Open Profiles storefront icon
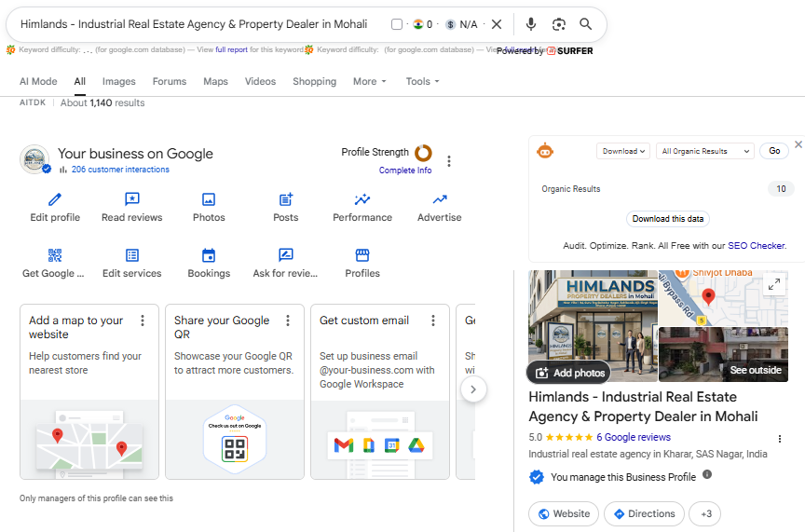This screenshot has height=532, width=805. (x=362, y=255)
